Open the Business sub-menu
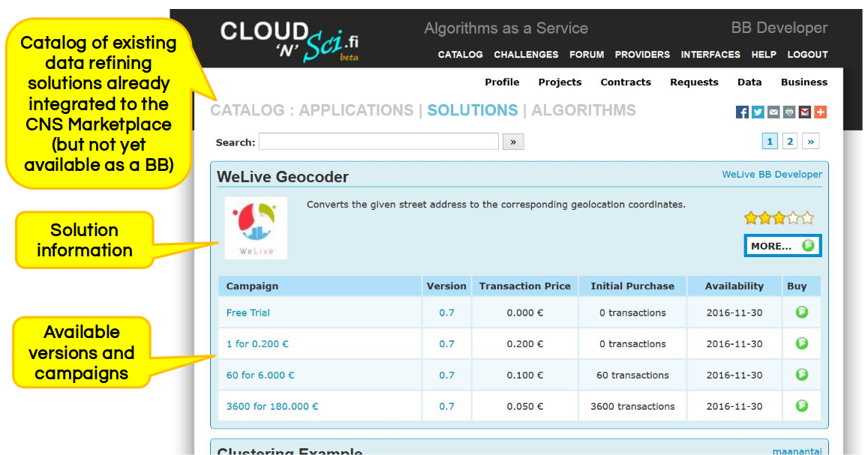Screen dimensions: 868x455 803,82
